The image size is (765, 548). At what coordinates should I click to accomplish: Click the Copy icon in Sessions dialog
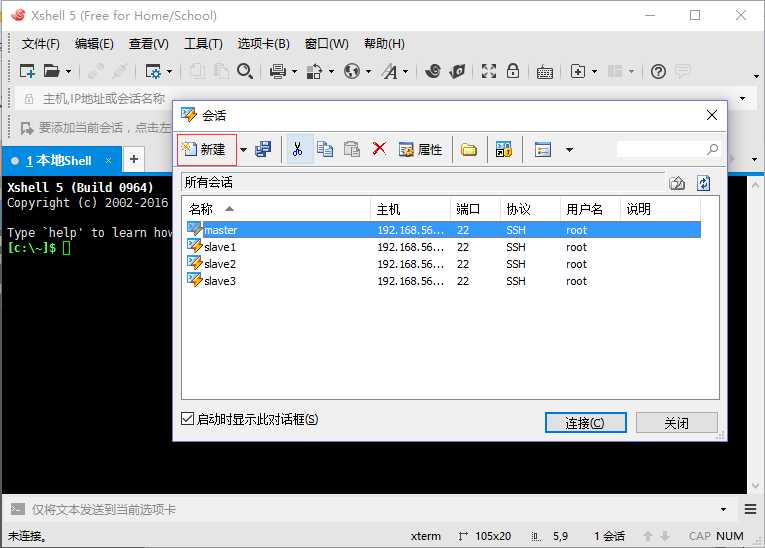coord(325,149)
